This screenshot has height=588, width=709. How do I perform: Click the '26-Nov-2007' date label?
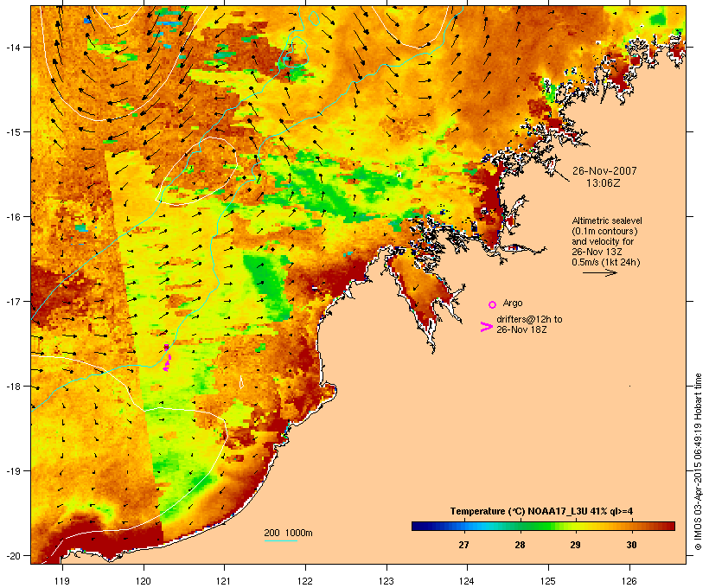604,171
